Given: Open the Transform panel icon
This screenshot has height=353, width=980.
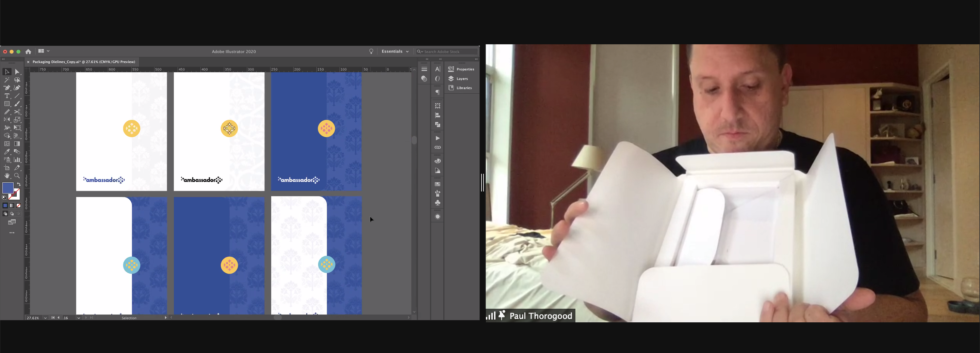Looking at the screenshot, I should (x=438, y=106).
